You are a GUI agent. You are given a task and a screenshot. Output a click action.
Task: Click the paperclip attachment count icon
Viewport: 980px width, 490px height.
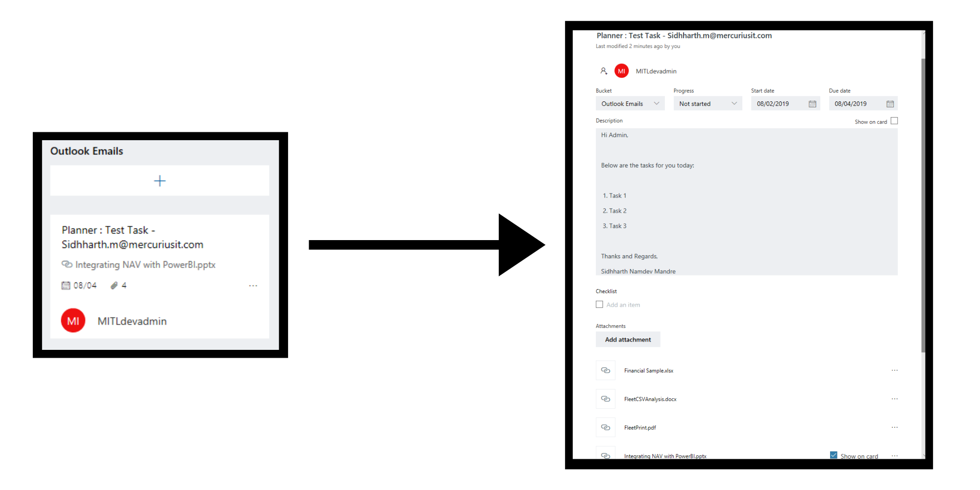pyautogui.click(x=114, y=285)
